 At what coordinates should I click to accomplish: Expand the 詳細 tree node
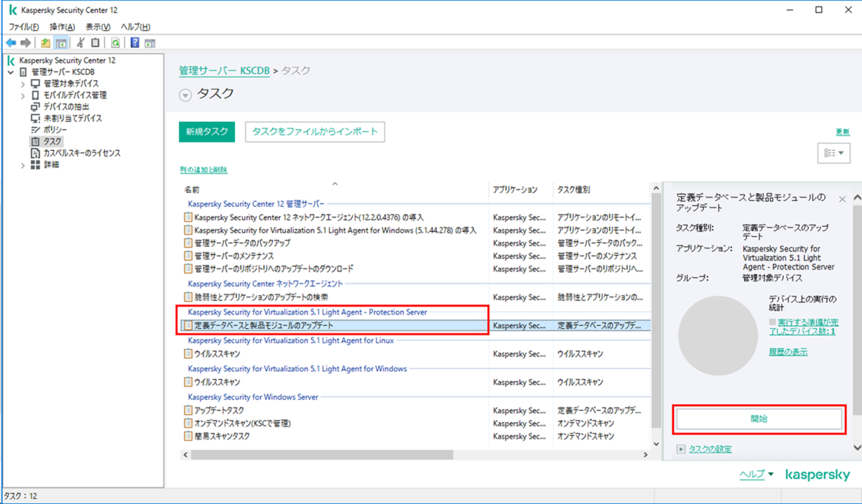click(x=22, y=164)
